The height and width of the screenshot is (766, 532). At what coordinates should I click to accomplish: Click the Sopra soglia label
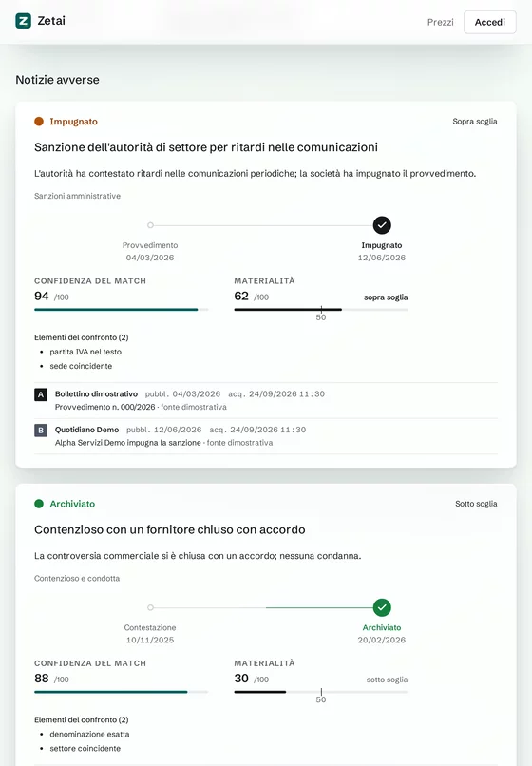coord(475,121)
